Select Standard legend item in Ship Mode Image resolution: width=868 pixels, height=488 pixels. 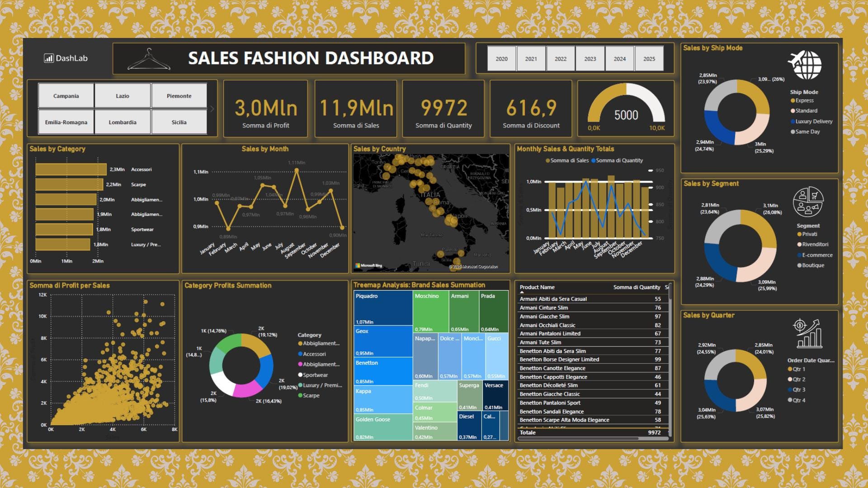[x=804, y=111]
